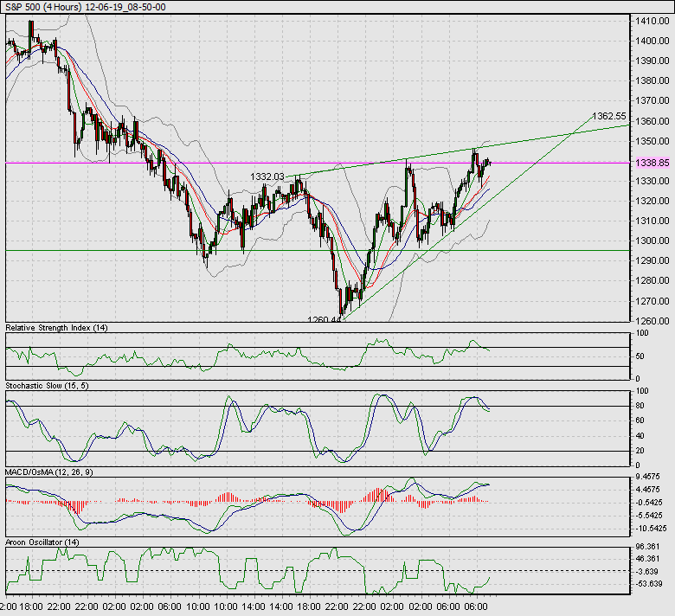The width and height of the screenshot is (675, 616).
Task: Select the -10.5425 MACD scale value
Action: 651,529
